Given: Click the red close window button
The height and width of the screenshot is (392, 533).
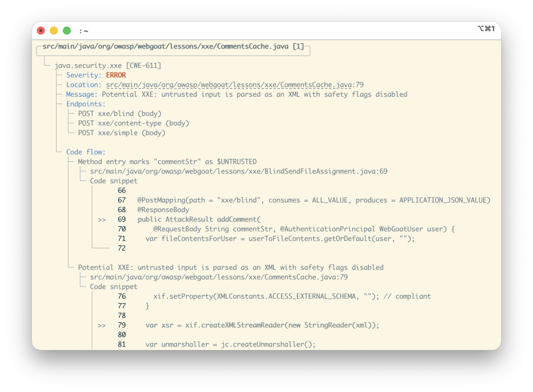Looking at the screenshot, I should [41, 31].
